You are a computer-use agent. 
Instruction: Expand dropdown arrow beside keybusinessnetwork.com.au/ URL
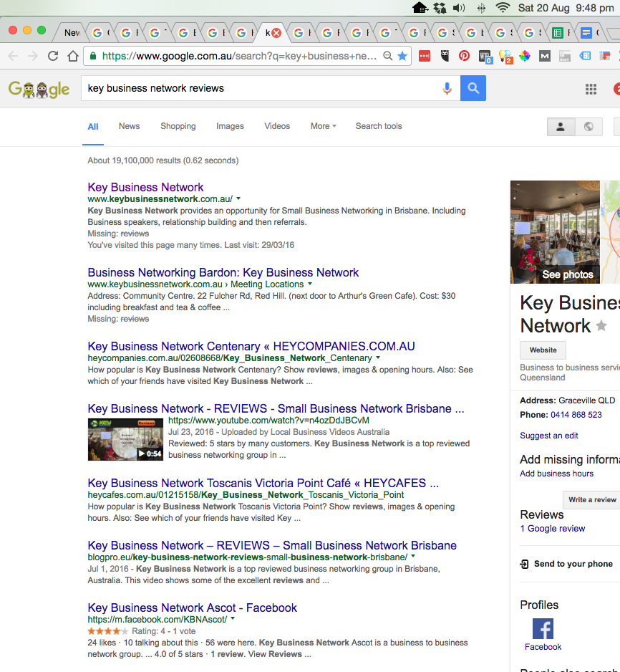238,199
